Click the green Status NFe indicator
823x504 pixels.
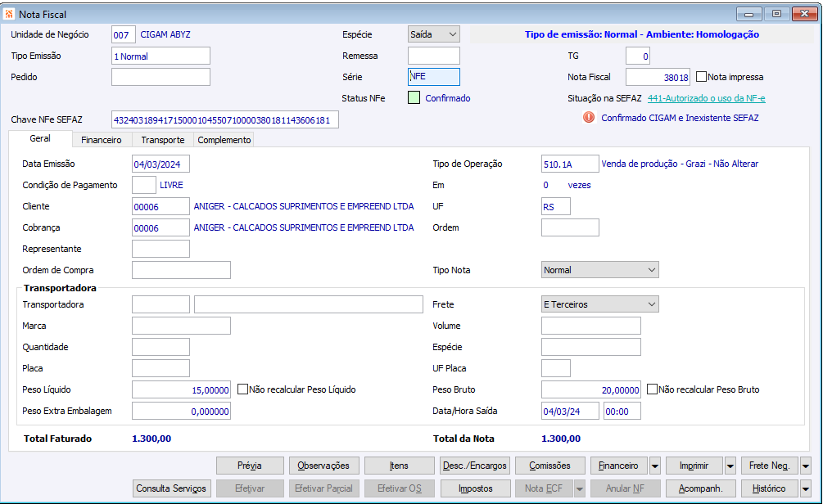tap(414, 98)
